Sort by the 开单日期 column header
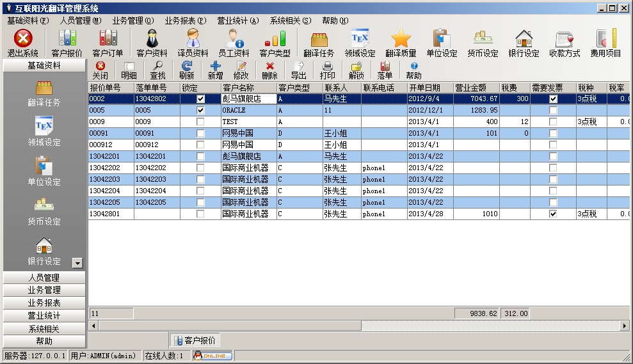The height and width of the screenshot is (364, 633). [429, 88]
